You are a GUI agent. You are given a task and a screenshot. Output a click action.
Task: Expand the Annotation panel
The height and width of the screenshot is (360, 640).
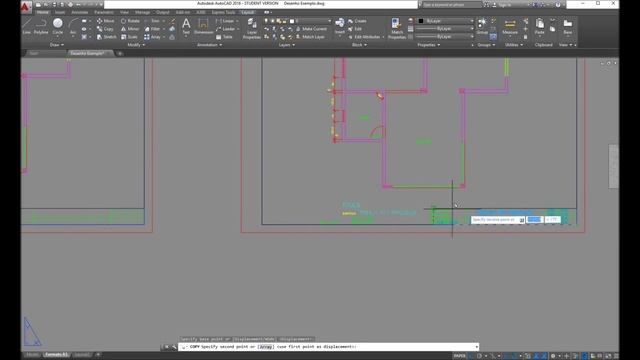pyautogui.click(x=209, y=45)
